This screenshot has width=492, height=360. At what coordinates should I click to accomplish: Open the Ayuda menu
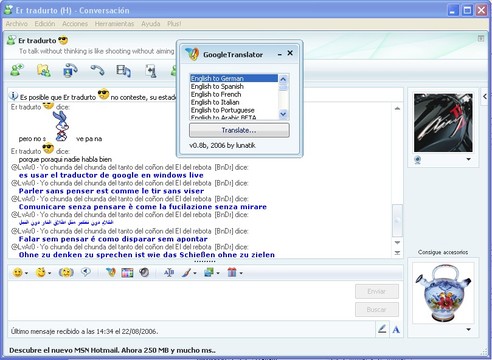151,24
